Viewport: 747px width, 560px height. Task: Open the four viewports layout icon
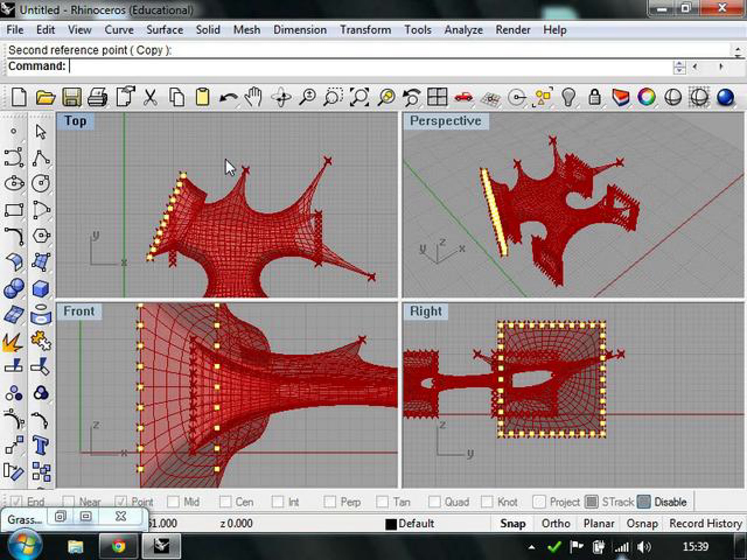[x=437, y=98]
